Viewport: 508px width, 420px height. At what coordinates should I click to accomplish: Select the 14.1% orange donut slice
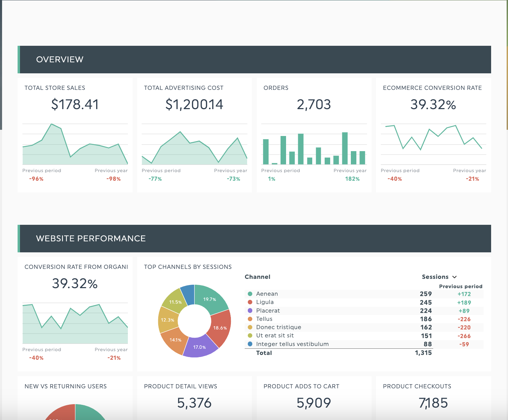(175, 340)
